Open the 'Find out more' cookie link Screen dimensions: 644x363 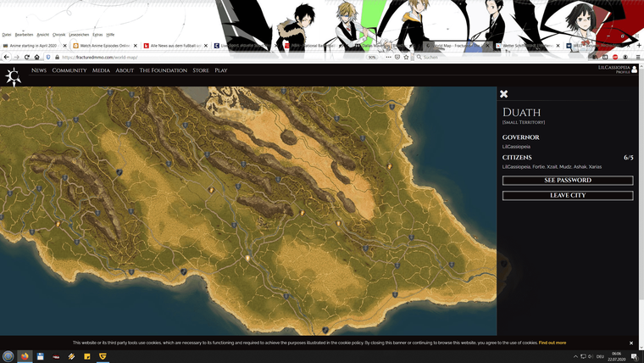[552, 343]
